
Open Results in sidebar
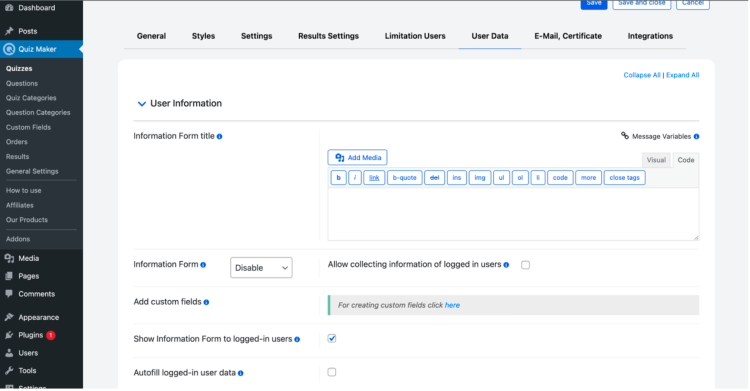tap(17, 156)
